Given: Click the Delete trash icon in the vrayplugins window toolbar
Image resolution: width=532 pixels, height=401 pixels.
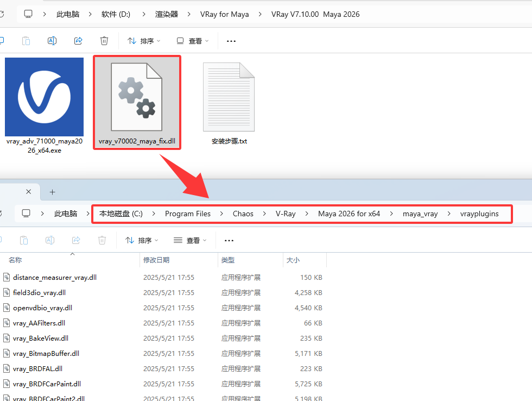Looking at the screenshot, I should tap(102, 240).
